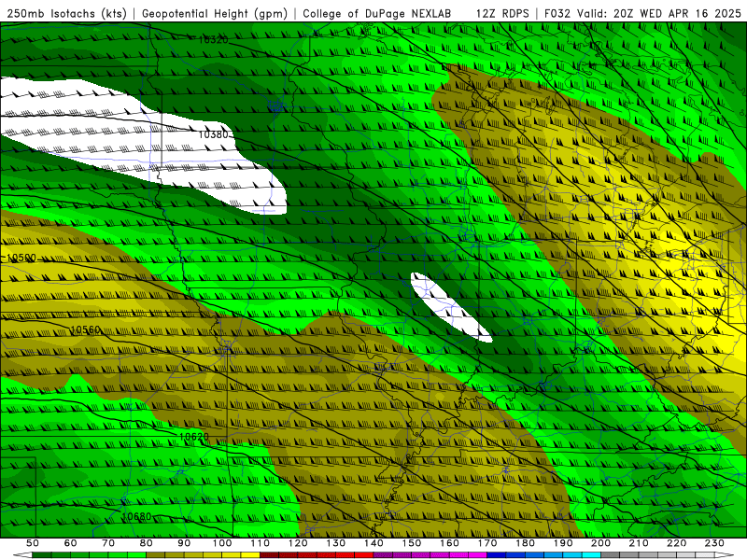Click the 10320 height contour label
Image resolution: width=747 pixels, height=560 pixels.
pos(214,40)
